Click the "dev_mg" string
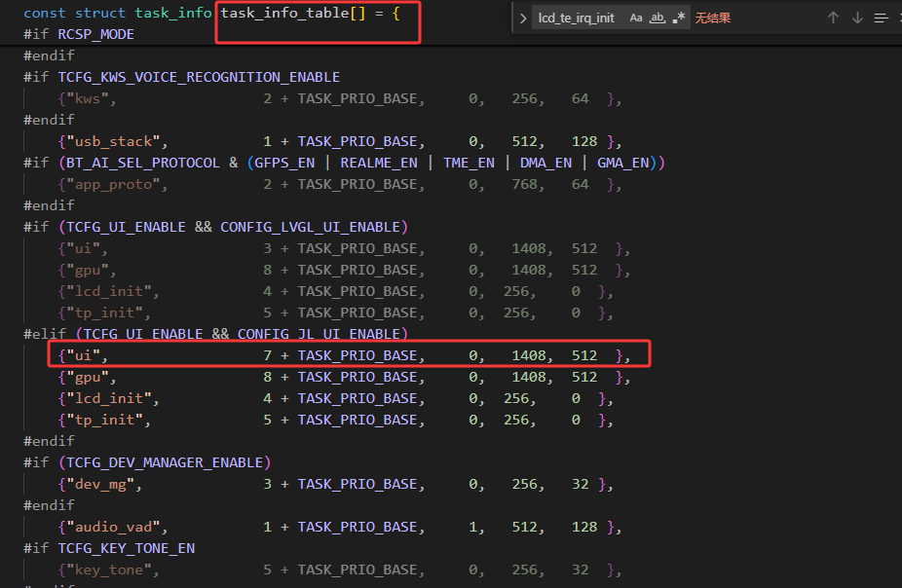902x588 pixels. pos(100,484)
